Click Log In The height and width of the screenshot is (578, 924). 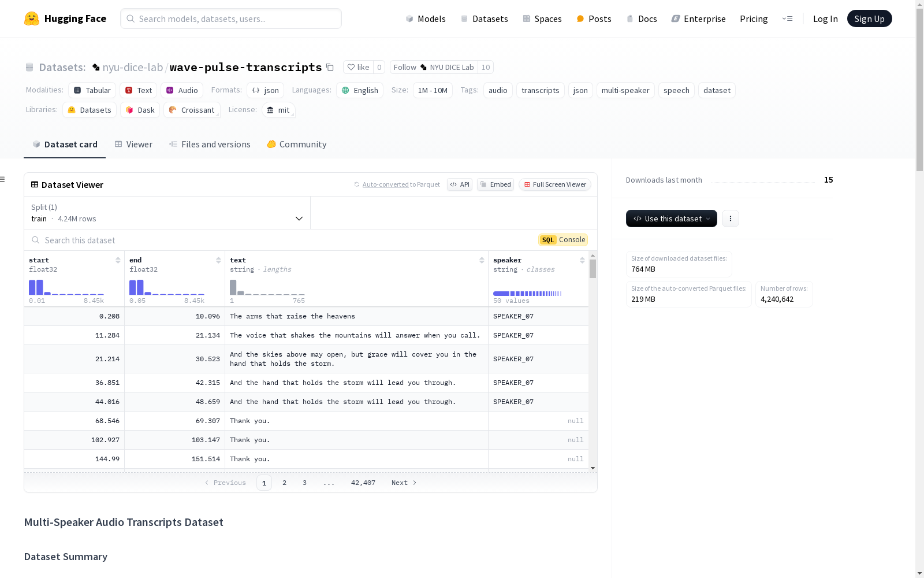tap(825, 18)
